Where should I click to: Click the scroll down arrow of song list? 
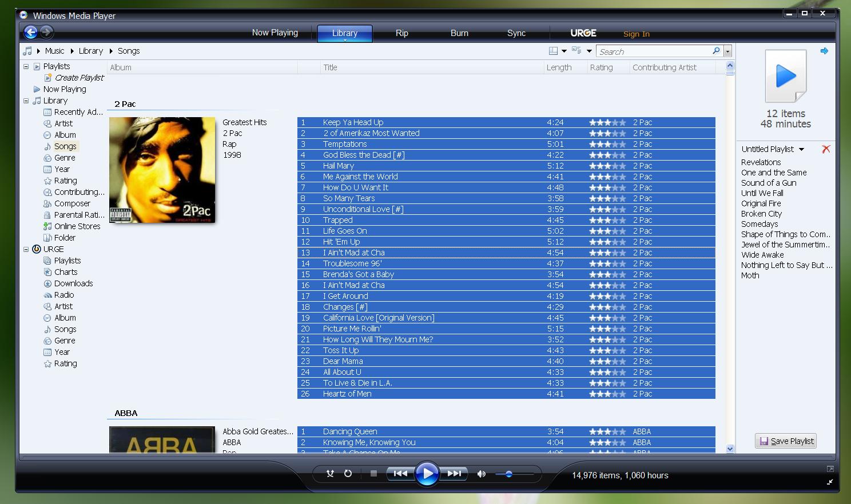click(730, 449)
